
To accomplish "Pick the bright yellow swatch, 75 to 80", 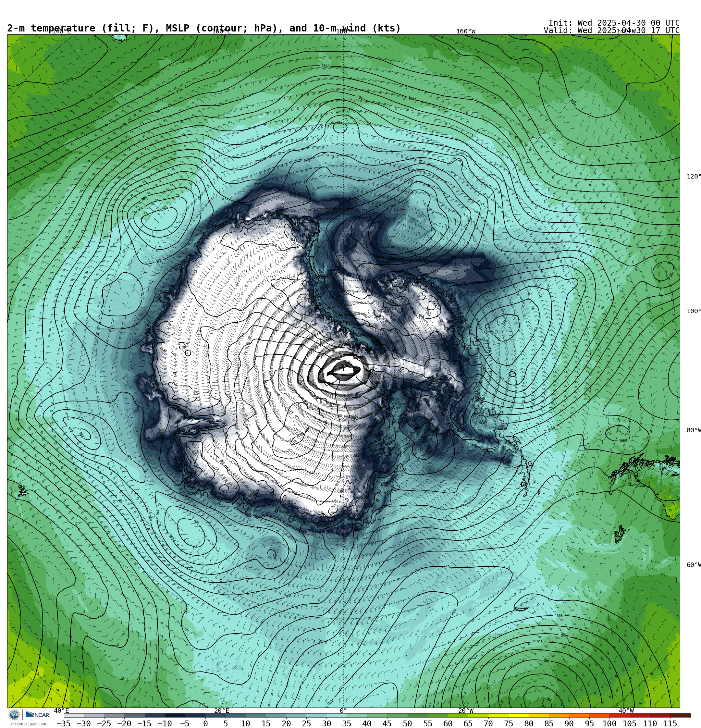I will [518, 715].
